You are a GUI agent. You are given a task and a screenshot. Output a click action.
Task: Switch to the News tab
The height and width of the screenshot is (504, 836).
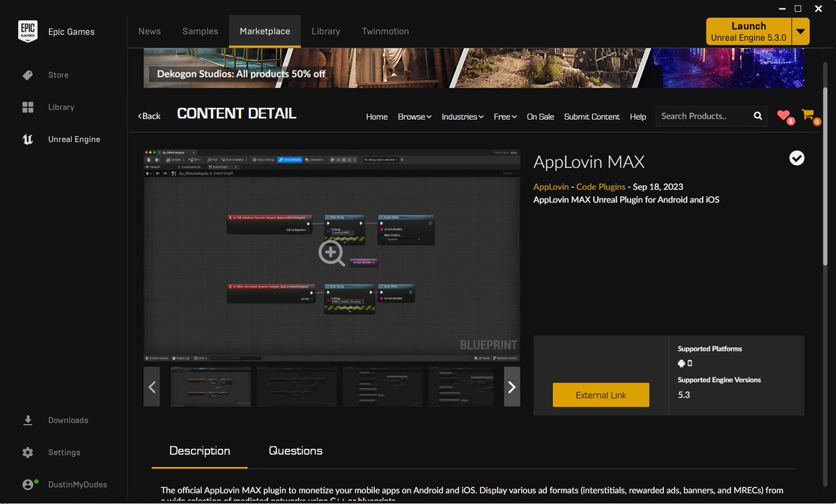pos(150,31)
